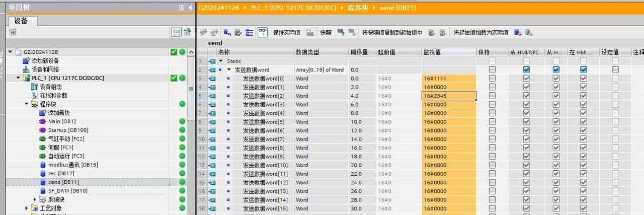The height and width of the screenshot is (215, 644).
Task: Click the 设备和网络 network icon
Action: click(27, 69)
